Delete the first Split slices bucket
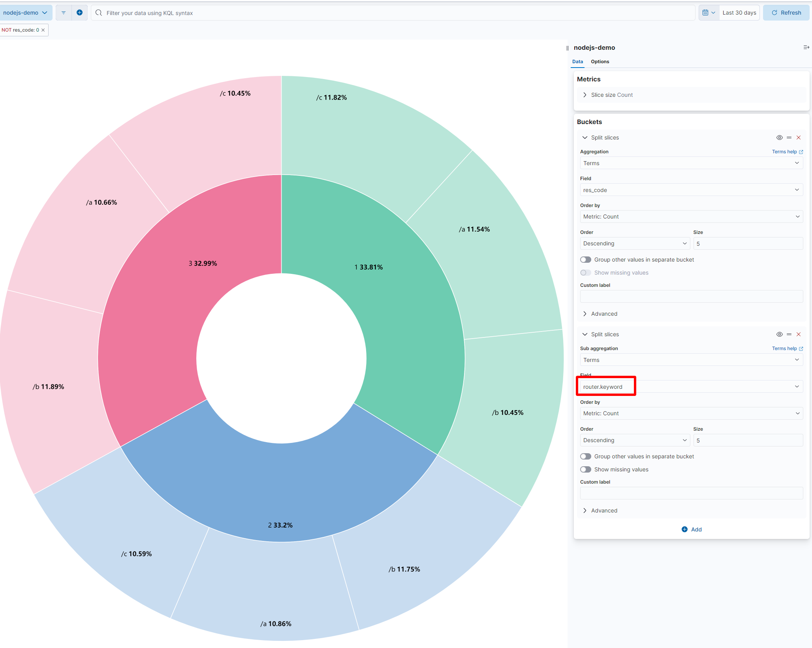 799,138
